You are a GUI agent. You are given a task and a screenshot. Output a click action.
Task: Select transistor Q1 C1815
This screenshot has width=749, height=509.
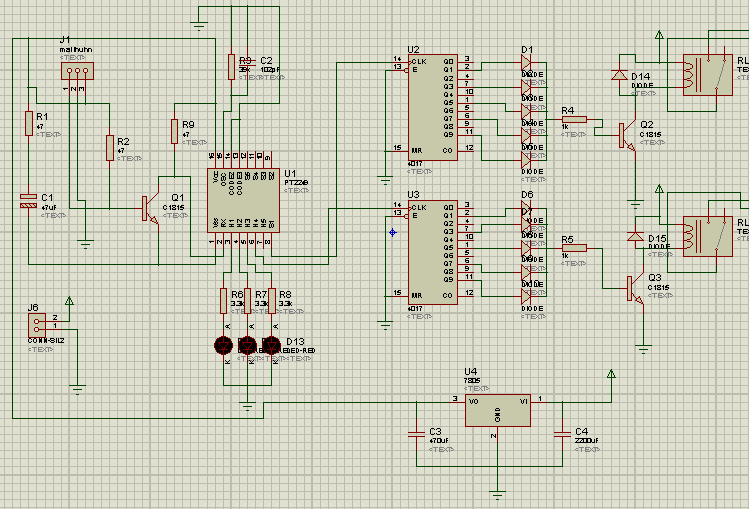pyautogui.click(x=149, y=209)
